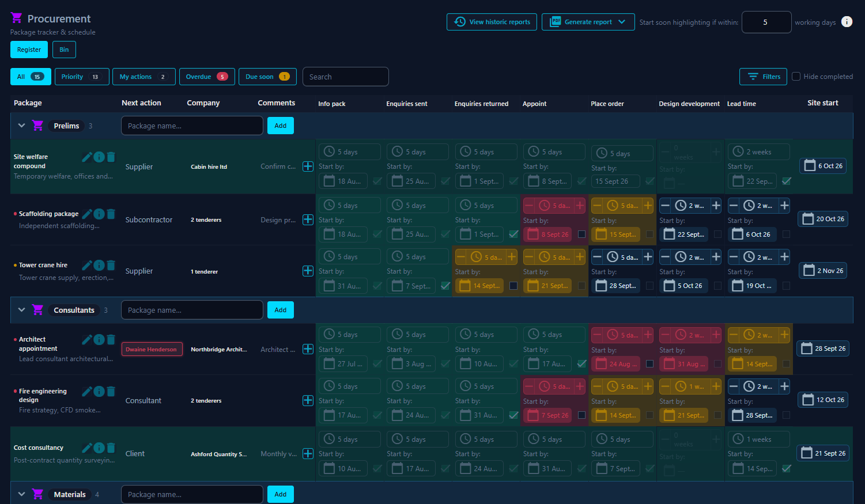This screenshot has width=865, height=504.
Task: Open the Generate report dropdown
Action: (588, 22)
